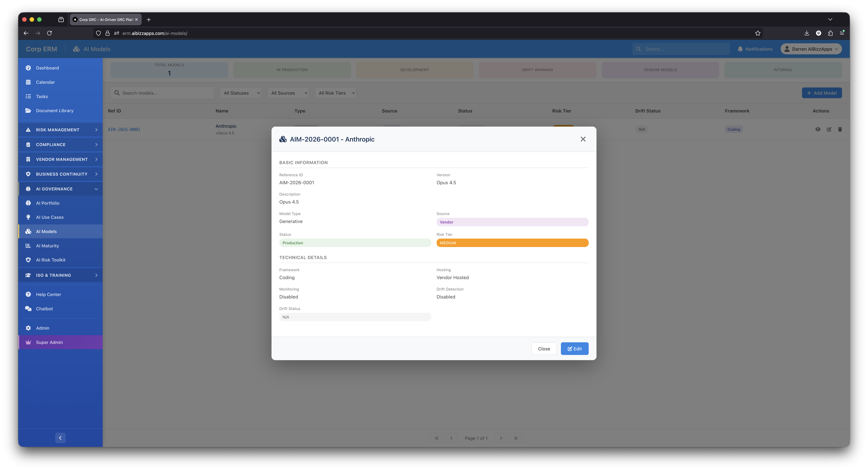The height and width of the screenshot is (471, 868).
Task: Close the model details dialog with X
Action: [x=583, y=139]
